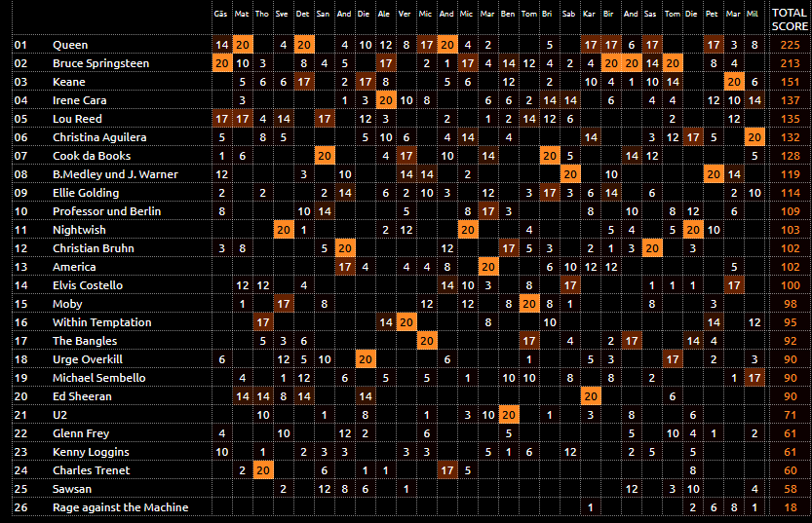Image resolution: width=812 pixels, height=523 pixels.
Task: Click the Sve column header
Action: 282,14
